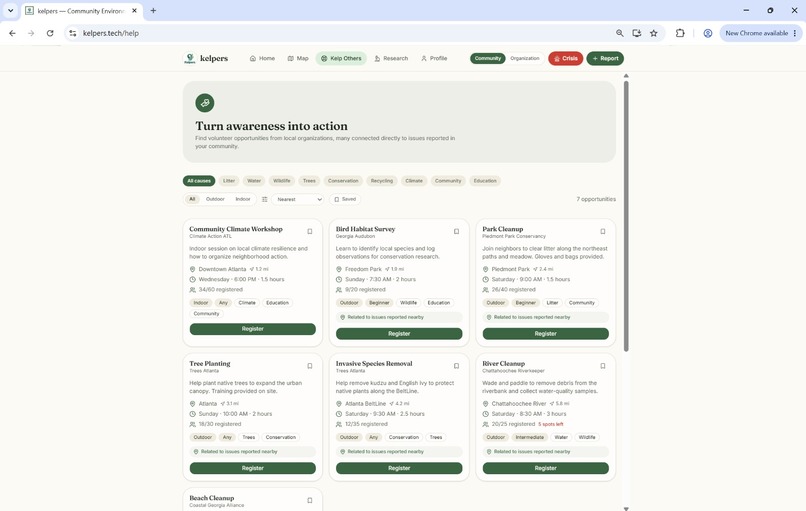Click the people icon on Park Cleanup card
This screenshot has height=511, width=806.
pyautogui.click(x=486, y=290)
